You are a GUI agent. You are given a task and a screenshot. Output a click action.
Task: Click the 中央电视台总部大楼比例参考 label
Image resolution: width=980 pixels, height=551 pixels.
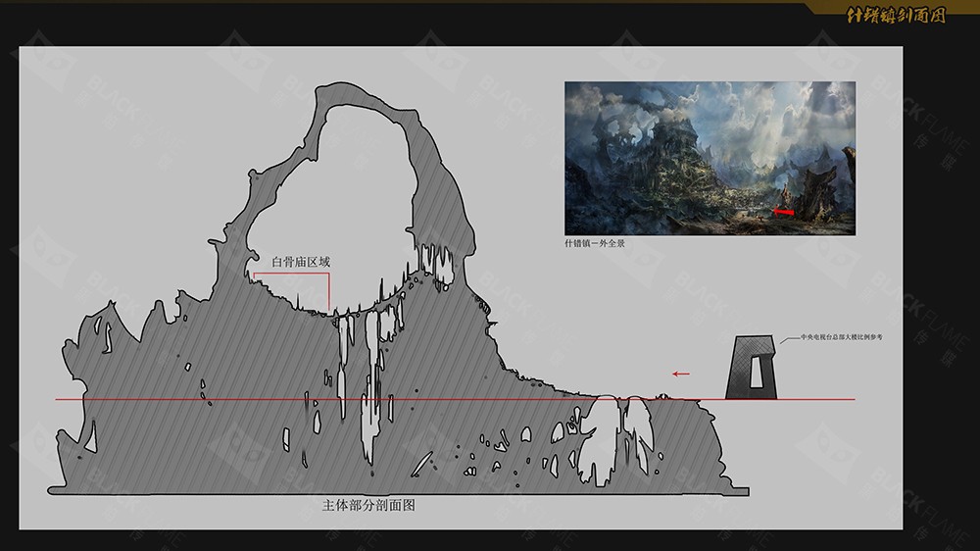coord(841,336)
